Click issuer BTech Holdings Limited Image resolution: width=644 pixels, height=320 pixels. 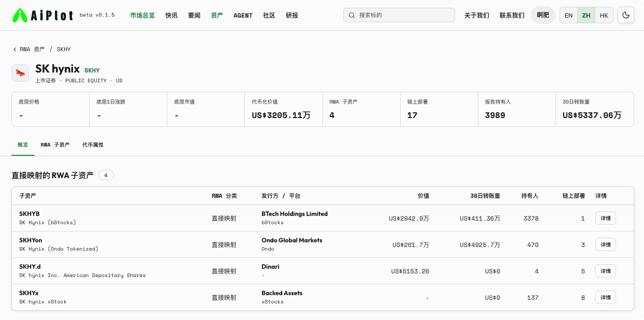tap(295, 214)
